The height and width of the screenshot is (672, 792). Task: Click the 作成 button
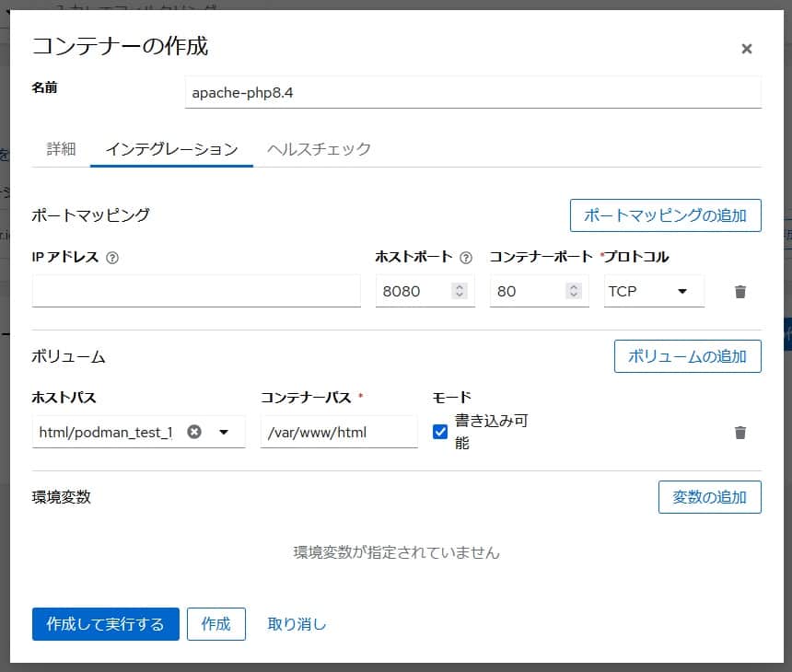[x=216, y=624]
